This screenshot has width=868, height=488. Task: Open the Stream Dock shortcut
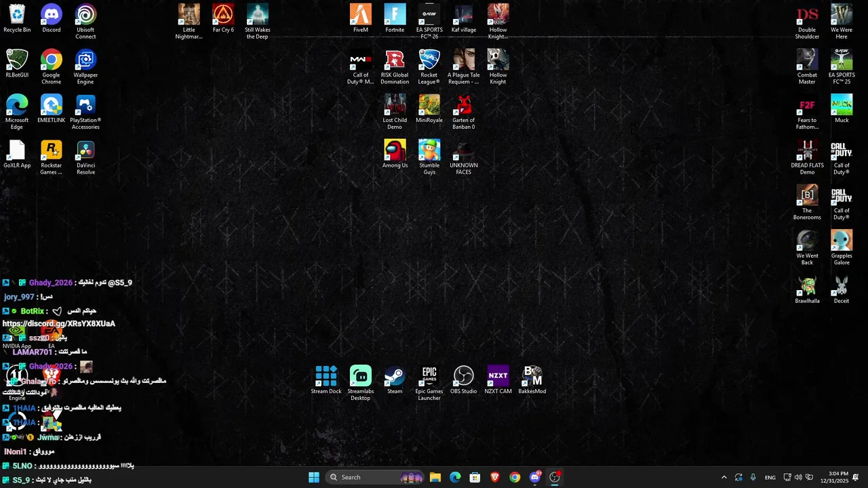click(x=326, y=380)
